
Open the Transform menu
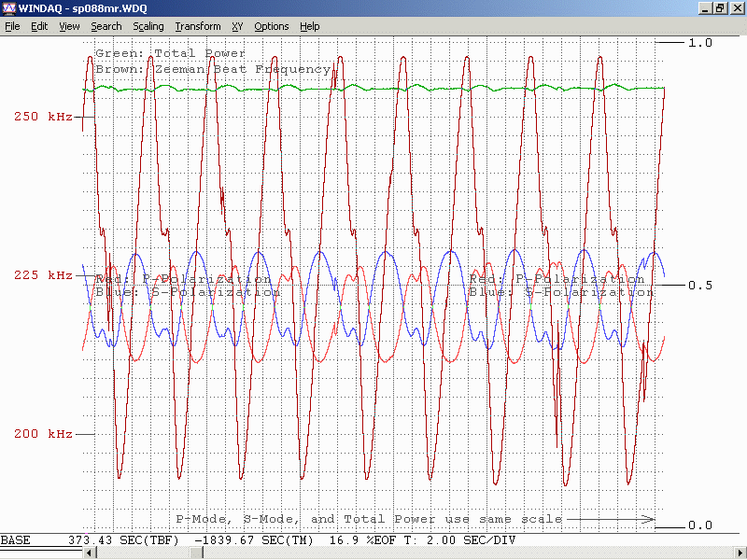[198, 26]
